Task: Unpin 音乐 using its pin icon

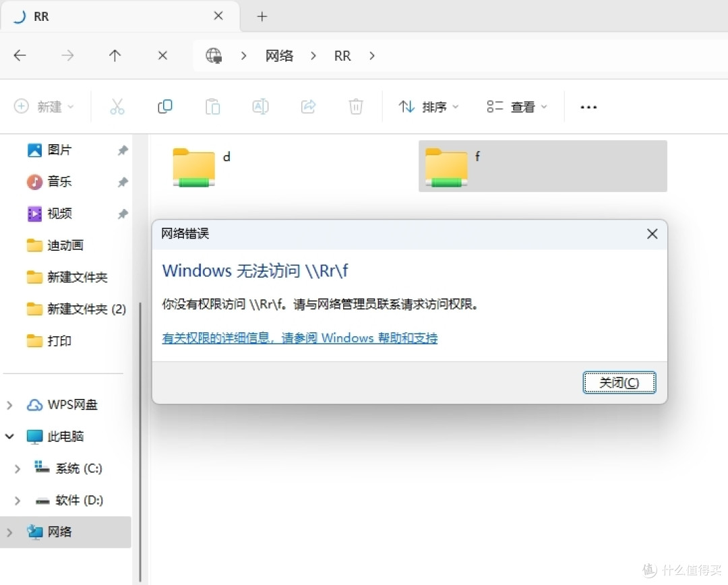Action: pos(123,182)
